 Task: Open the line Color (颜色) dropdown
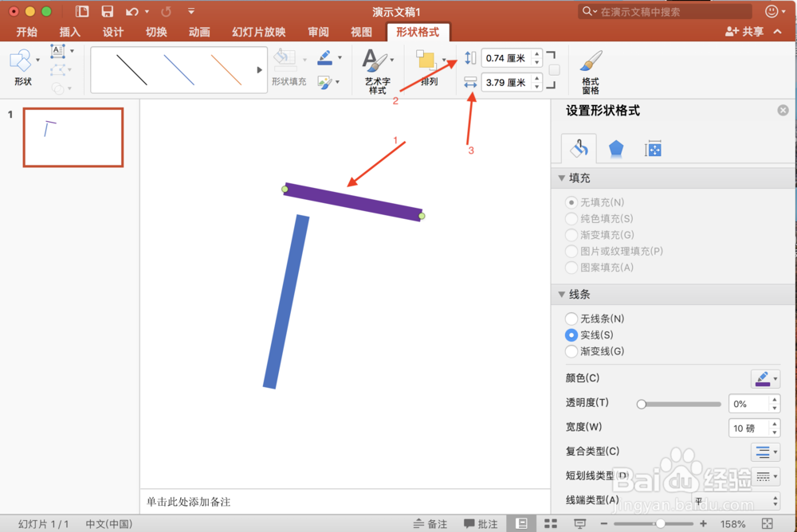[x=765, y=378]
